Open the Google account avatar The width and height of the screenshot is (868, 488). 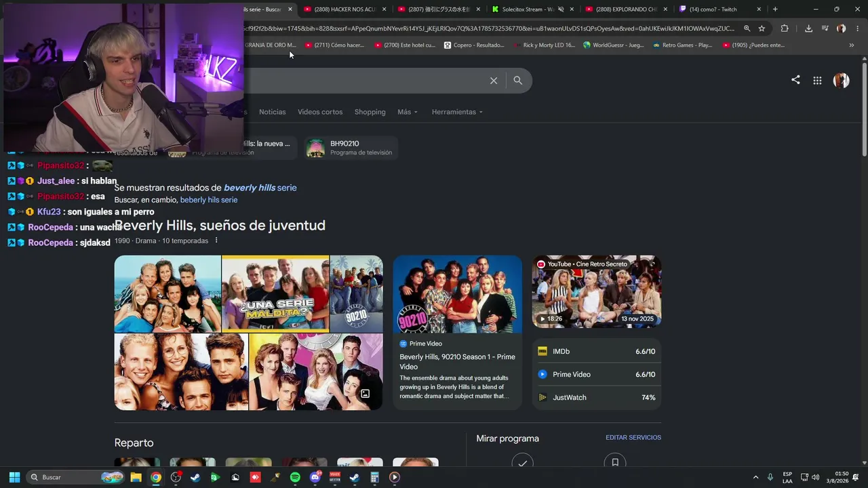click(x=841, y=80)
